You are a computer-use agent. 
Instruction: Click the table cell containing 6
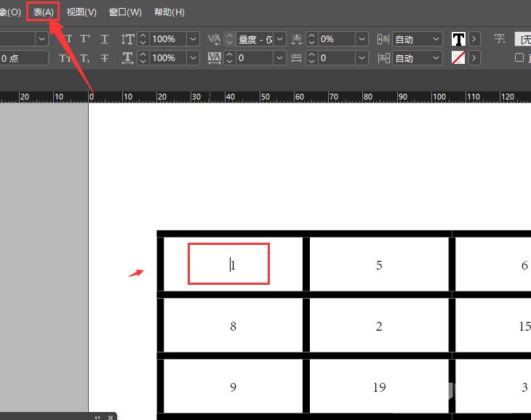tap(493, 264)
